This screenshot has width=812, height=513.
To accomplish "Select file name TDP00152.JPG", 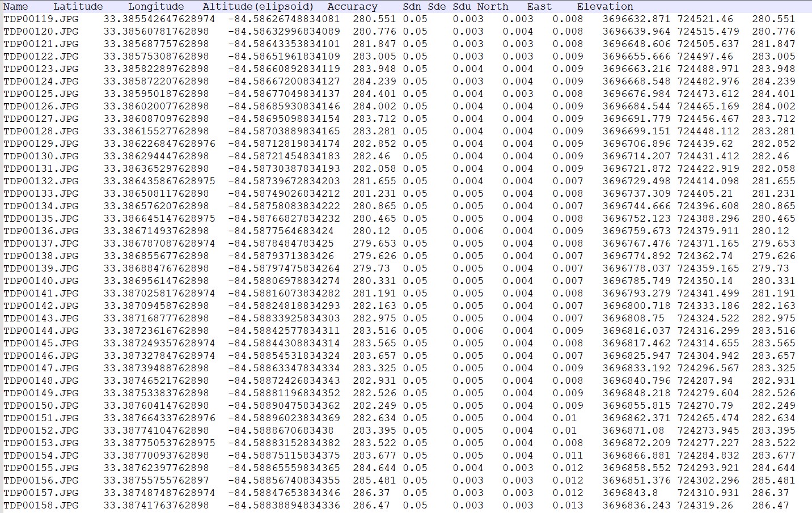I will click(41, 430).
